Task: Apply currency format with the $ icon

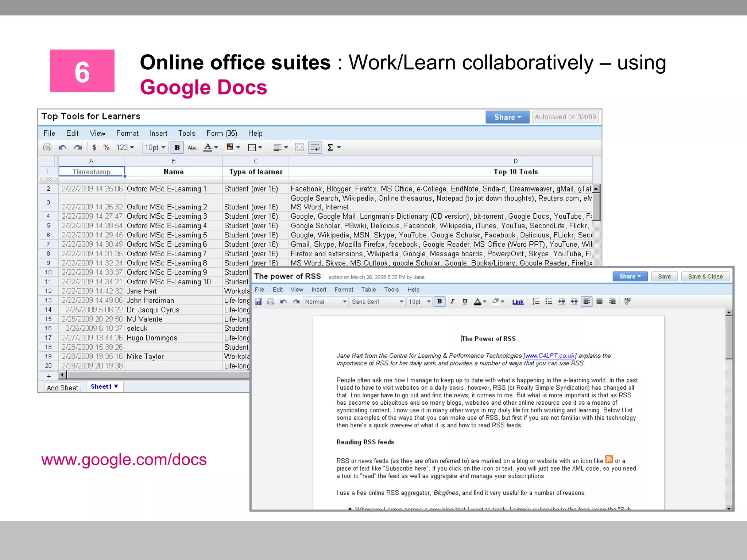Action: pyautogui.click(x=94, y=147)
